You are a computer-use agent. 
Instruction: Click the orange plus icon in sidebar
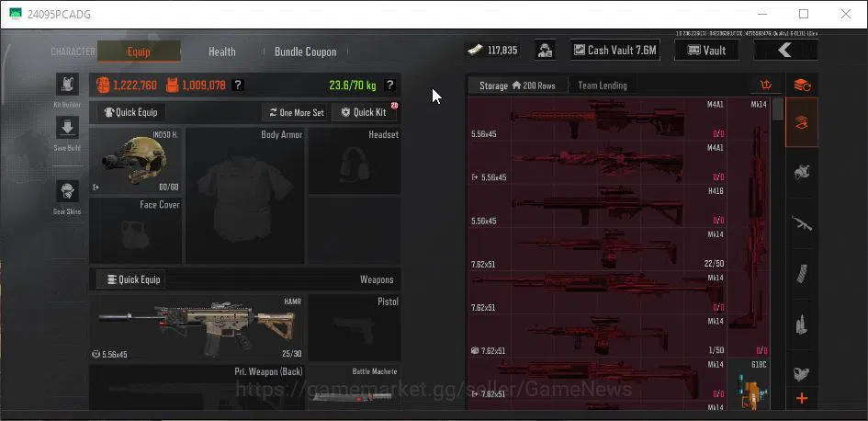802,398
